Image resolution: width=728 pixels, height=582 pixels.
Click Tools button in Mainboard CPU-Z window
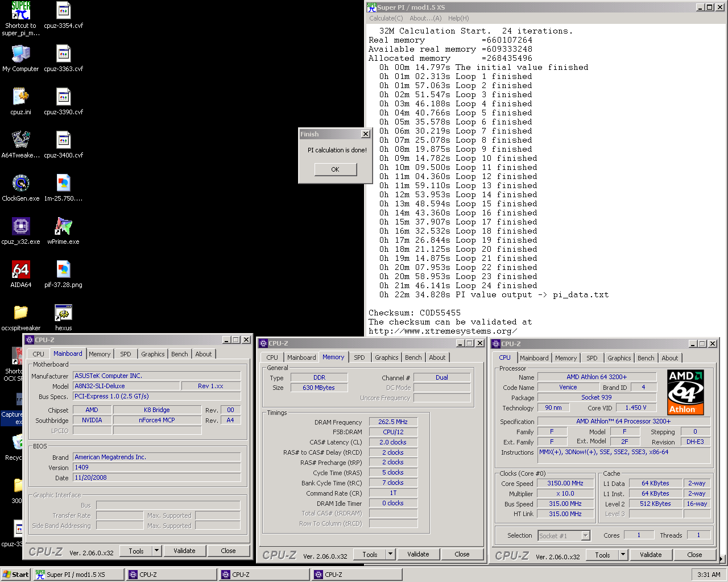pyautogui.click(x=136, y=551)
